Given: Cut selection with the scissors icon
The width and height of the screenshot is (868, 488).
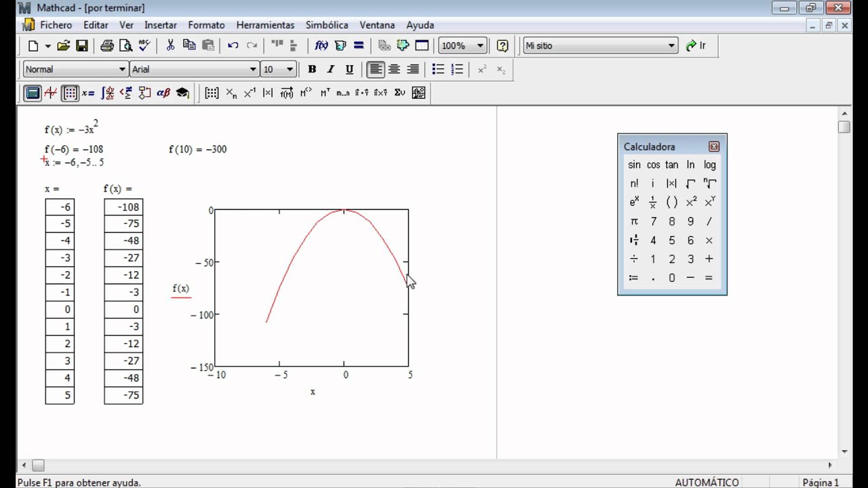Looking at the screenshot, I should pos(170,46).
